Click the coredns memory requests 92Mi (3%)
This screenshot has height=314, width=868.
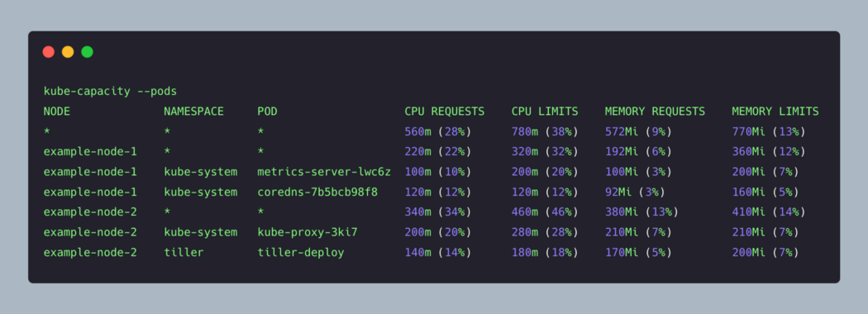pyautogui.click(x=635, y=193)
